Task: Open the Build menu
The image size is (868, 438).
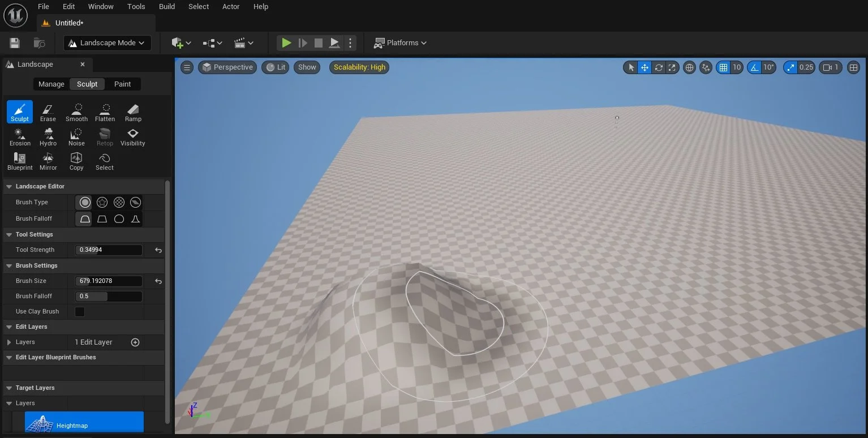Action: [167, 7]
